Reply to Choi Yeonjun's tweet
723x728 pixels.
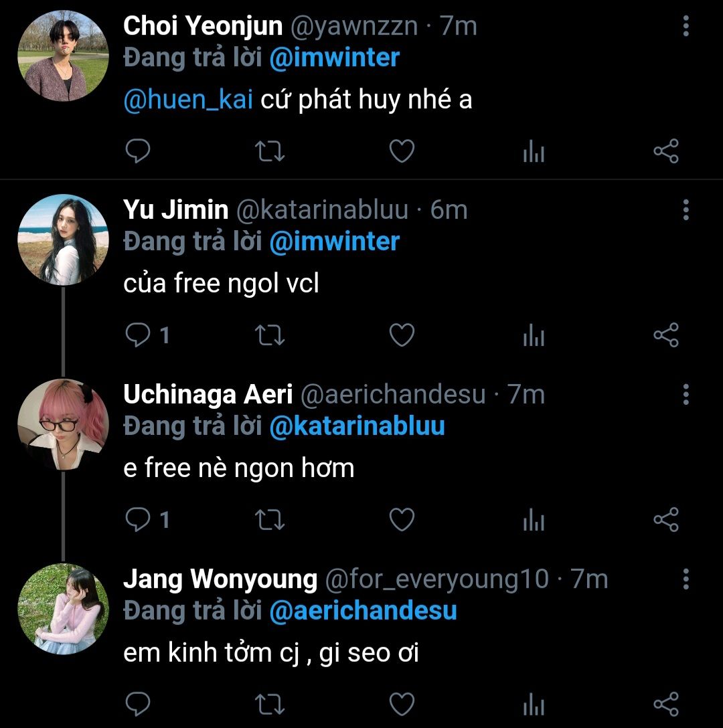[137, 151]
